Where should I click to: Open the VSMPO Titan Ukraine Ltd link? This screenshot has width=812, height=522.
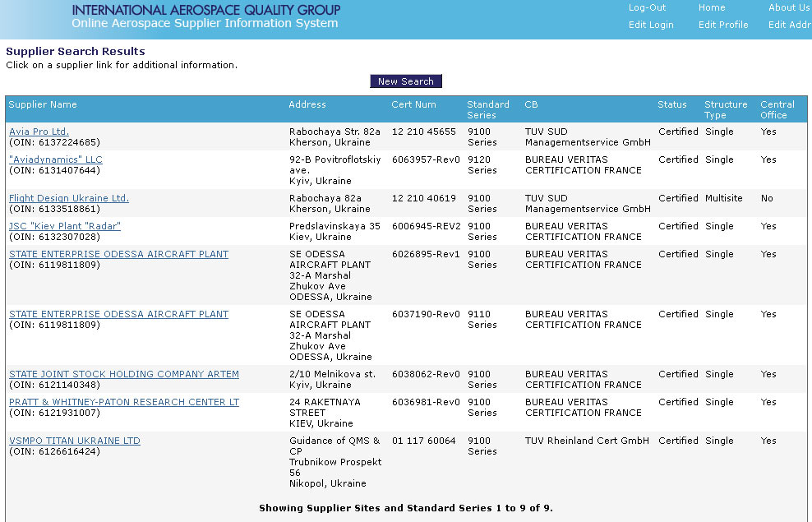click(x=74, y=441)
